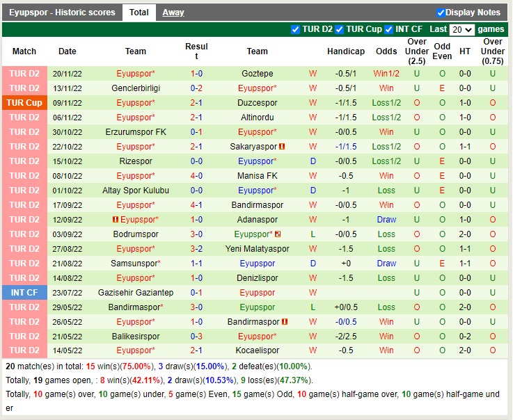Screen dimensions: 513x420
Task: Open Balikesirspor team link
Action: [x=136, y=337]
